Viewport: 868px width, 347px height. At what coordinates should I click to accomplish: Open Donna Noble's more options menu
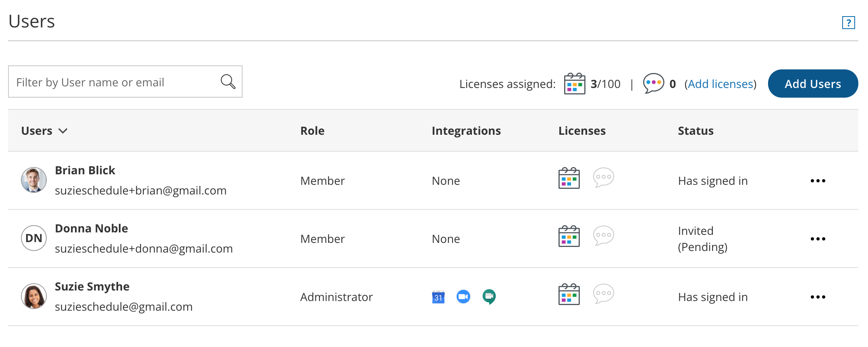pos(818,239)
